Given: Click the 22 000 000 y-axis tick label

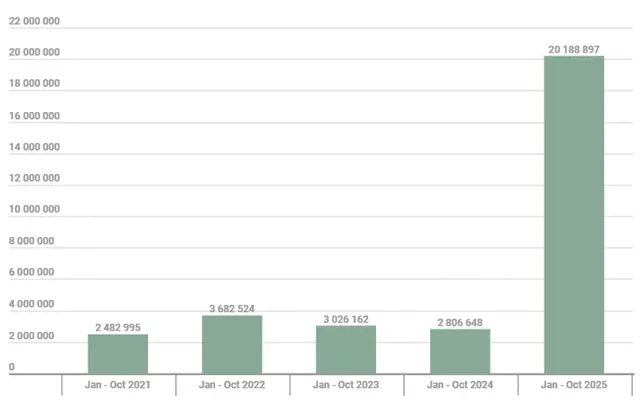Looking at the screenshot, I should coord(34,22).
